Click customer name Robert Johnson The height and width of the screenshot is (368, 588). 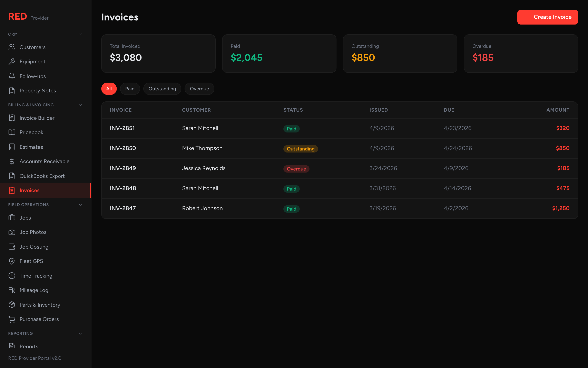pos(202,208)
